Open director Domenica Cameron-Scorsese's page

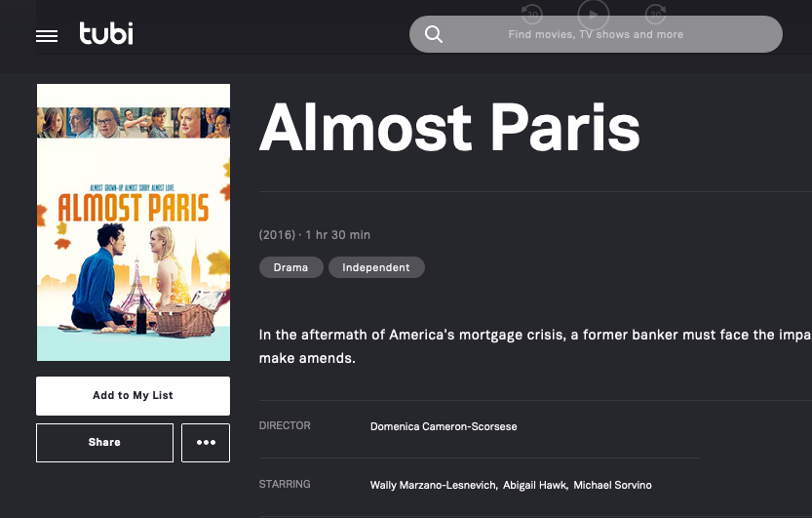444,426
